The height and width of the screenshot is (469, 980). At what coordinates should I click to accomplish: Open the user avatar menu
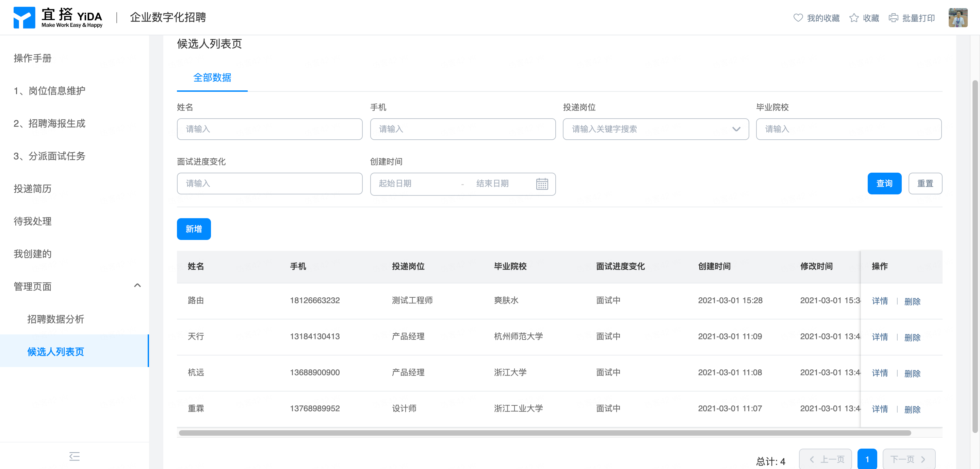958,18
